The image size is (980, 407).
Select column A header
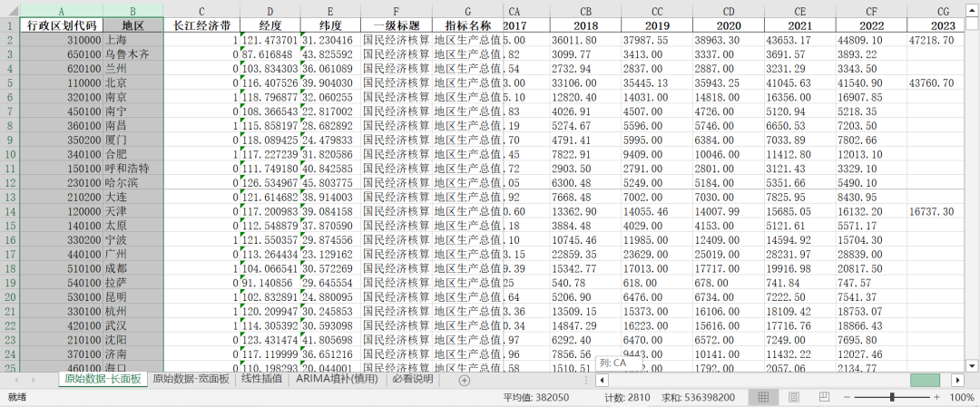[62, 11]
